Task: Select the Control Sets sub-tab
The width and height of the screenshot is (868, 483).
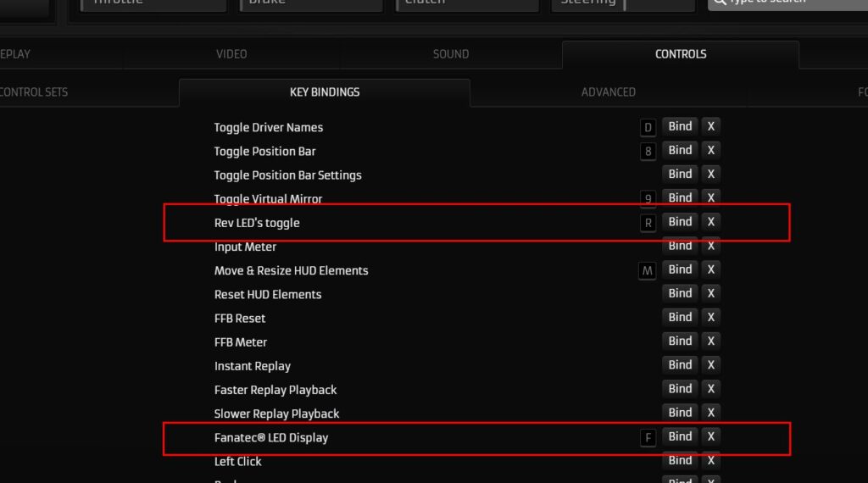Action: (x=33, y=92)
